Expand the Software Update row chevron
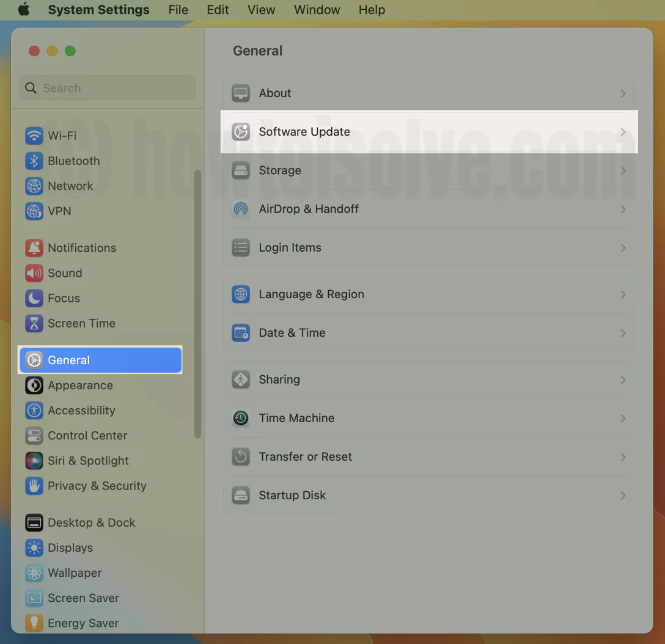Screen dimensions: 665x644 pyautogui.click(x=623, y=132)
